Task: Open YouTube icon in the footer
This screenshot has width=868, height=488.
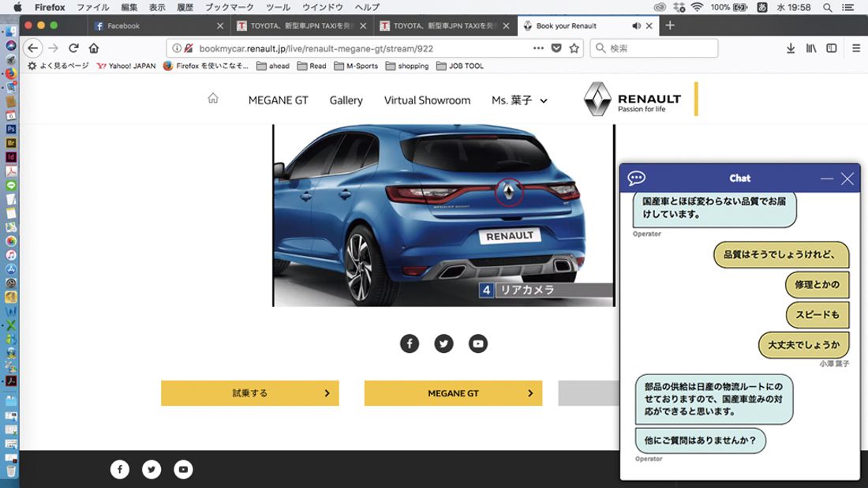Action: [x=183, y=469]
